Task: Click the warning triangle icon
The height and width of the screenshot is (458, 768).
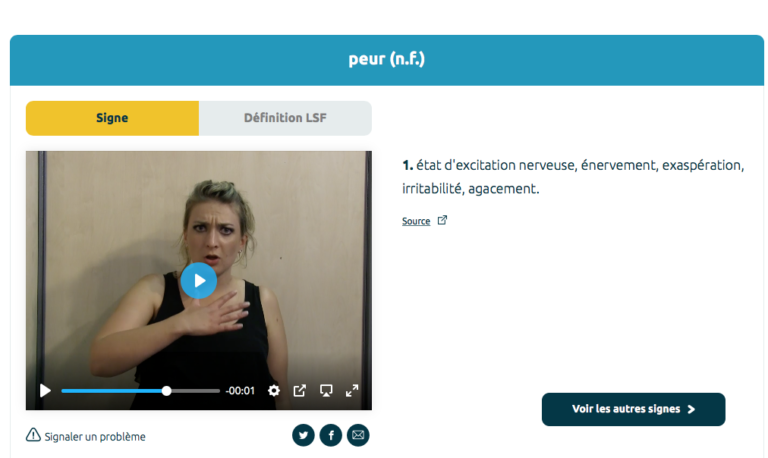Action: point(33,435)
